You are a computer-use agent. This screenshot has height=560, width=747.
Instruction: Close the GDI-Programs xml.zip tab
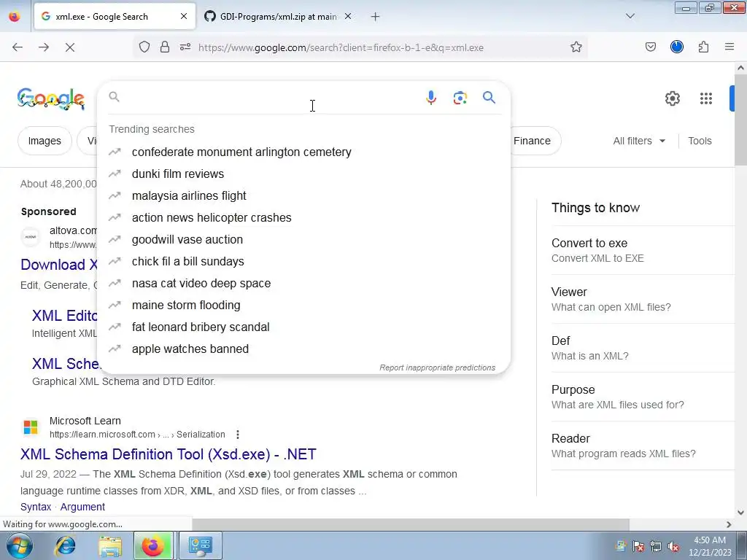(x=348, y=16)
